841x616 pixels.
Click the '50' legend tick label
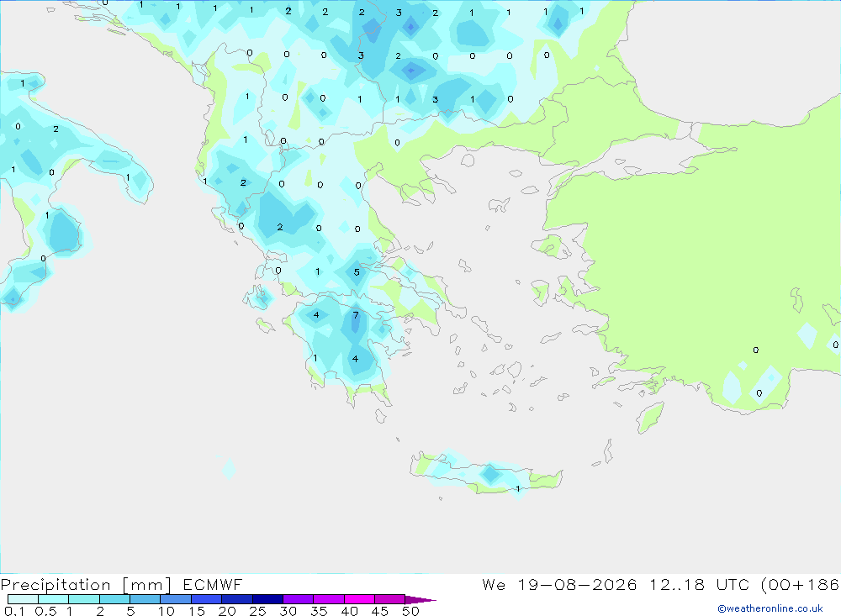pos(411,611)
